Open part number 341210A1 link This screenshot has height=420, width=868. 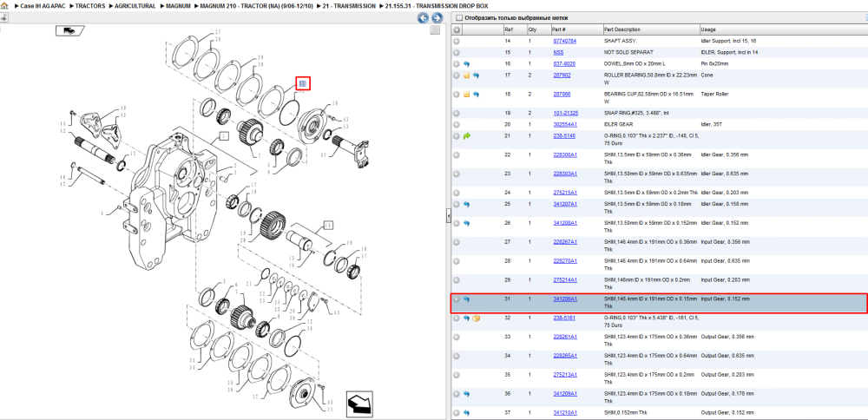point(565,413)
